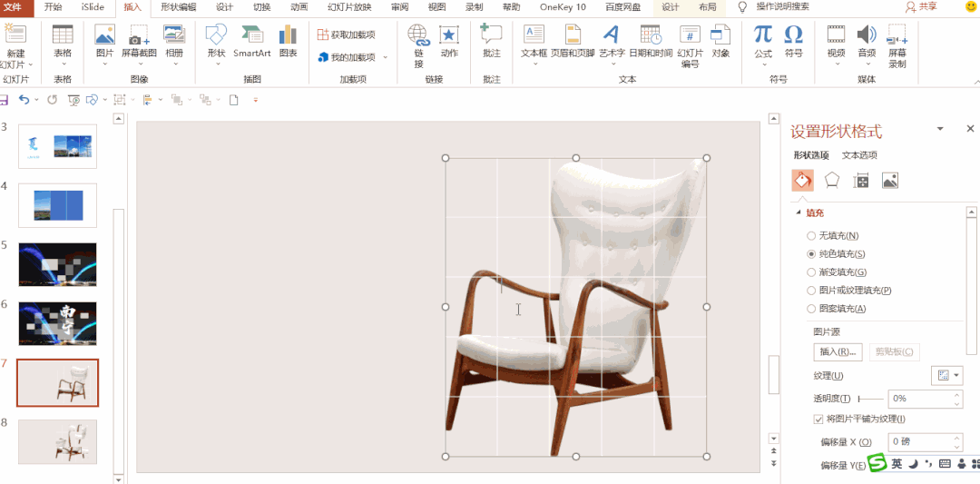Image resolution: width=980 pixels, height=484 pixels.
Task: Click the SmartArt icon in the ribbon
Action: pos(251,41)
